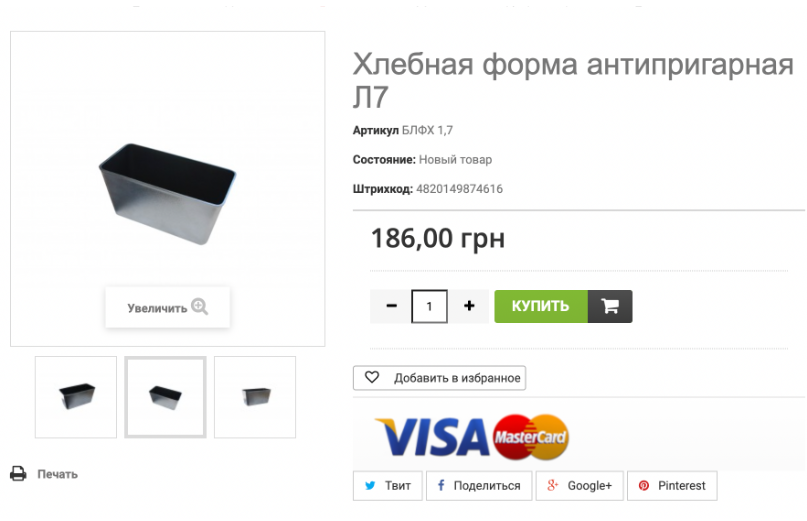Screen dimensions: 807x521
Task: Click the magnifier icon next to Увеличить
Action: (x=200, y=306)
